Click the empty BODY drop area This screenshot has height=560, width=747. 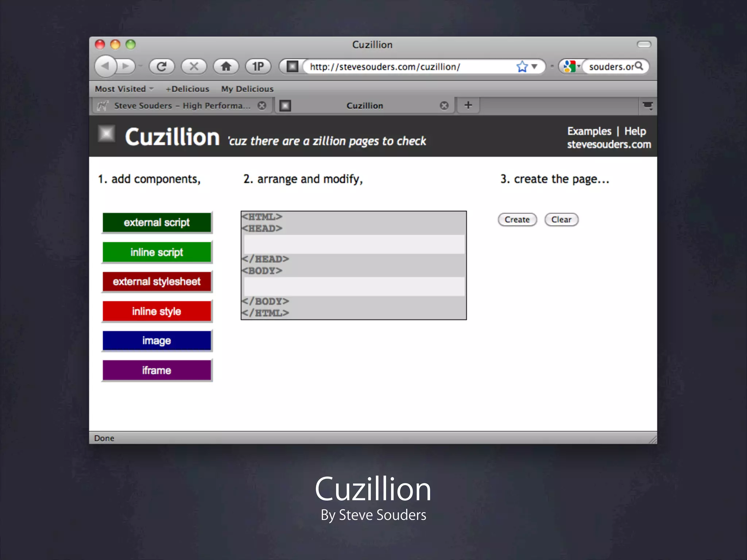[354, 287]
